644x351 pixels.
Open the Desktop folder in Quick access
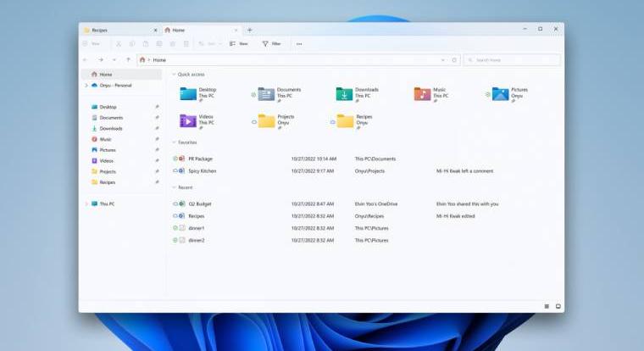tap(199, 94)
